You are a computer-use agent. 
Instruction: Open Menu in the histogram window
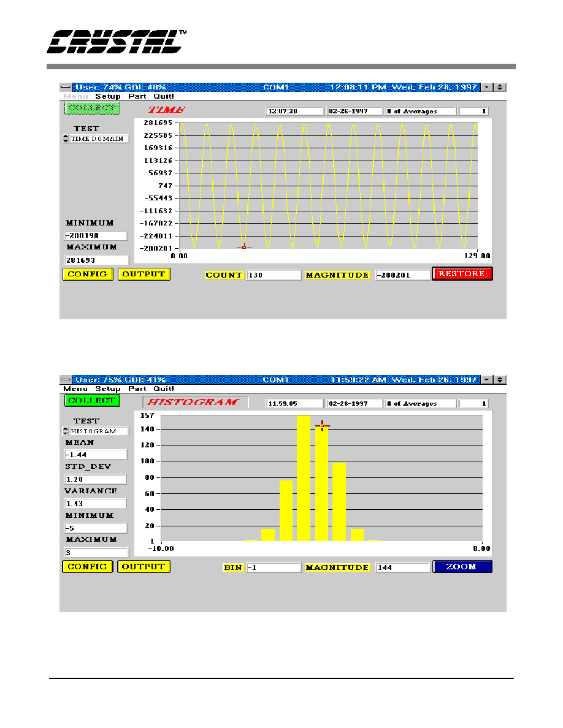coord(75,389)
